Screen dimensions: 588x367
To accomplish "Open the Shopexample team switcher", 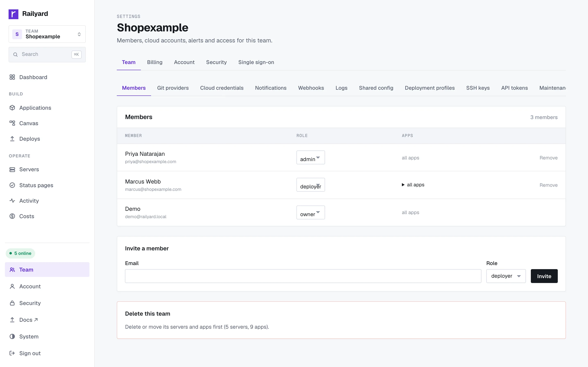I will pos(47,34).
